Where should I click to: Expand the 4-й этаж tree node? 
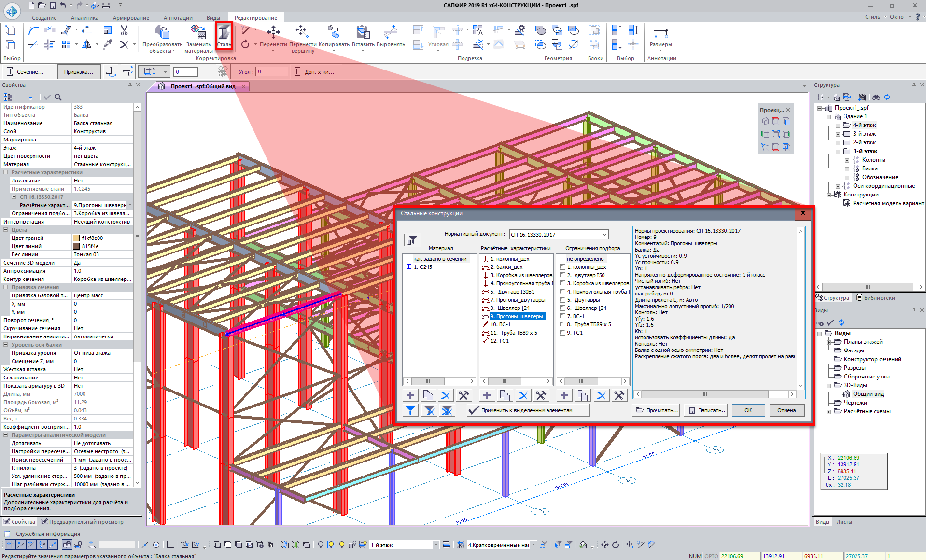pyautogui.click(x=838, y=125)
